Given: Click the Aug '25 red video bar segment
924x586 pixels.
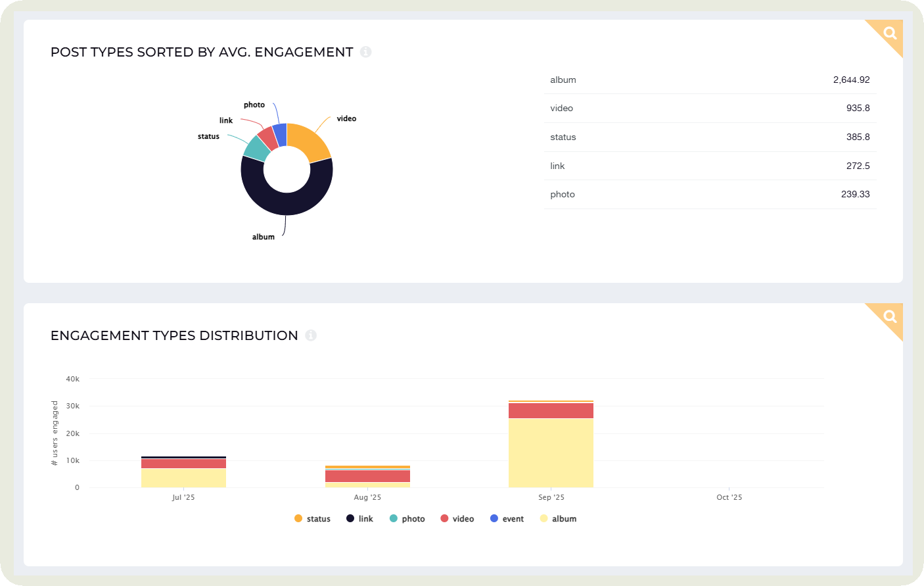Looking at the screenshot, I should click(x=367, y=476).
